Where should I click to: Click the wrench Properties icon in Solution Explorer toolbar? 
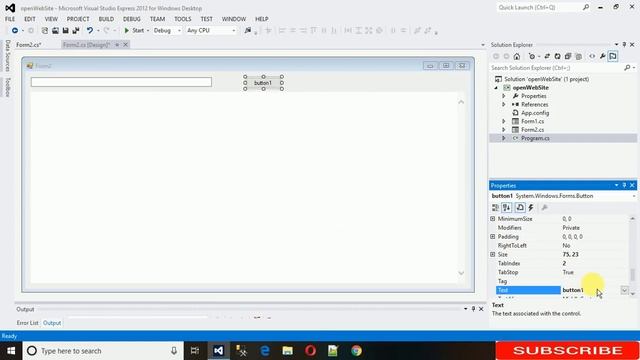(x=602, y=56)
